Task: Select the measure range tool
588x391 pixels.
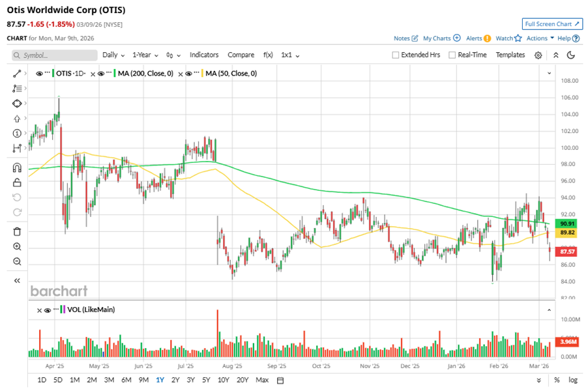Action: point(17,149)
